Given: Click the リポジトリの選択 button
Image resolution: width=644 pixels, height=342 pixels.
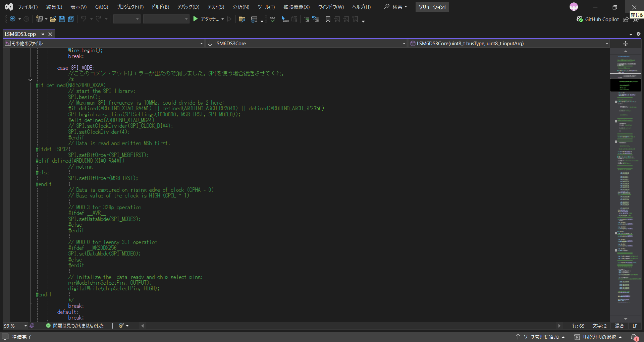Looking at the screenshot, I should coord(598,337).
